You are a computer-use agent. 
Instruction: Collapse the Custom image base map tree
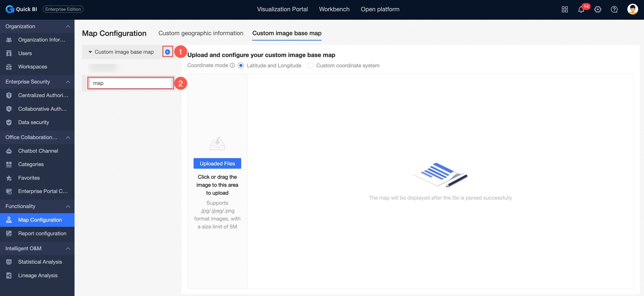90,52
